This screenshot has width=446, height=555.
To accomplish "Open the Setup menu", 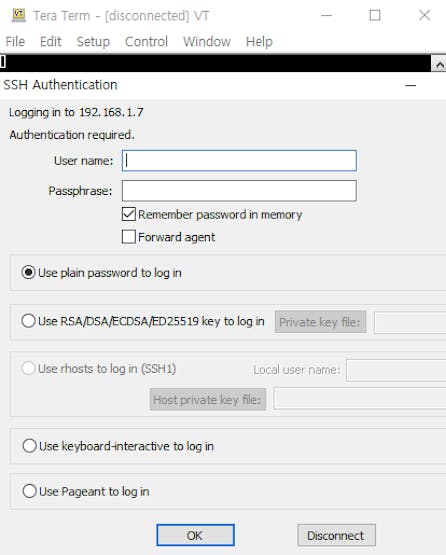I will [x=93, y=42].
